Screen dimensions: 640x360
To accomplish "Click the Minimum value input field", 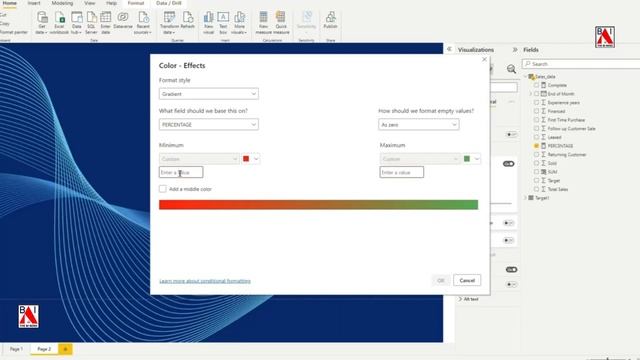I will click(181, 172).
